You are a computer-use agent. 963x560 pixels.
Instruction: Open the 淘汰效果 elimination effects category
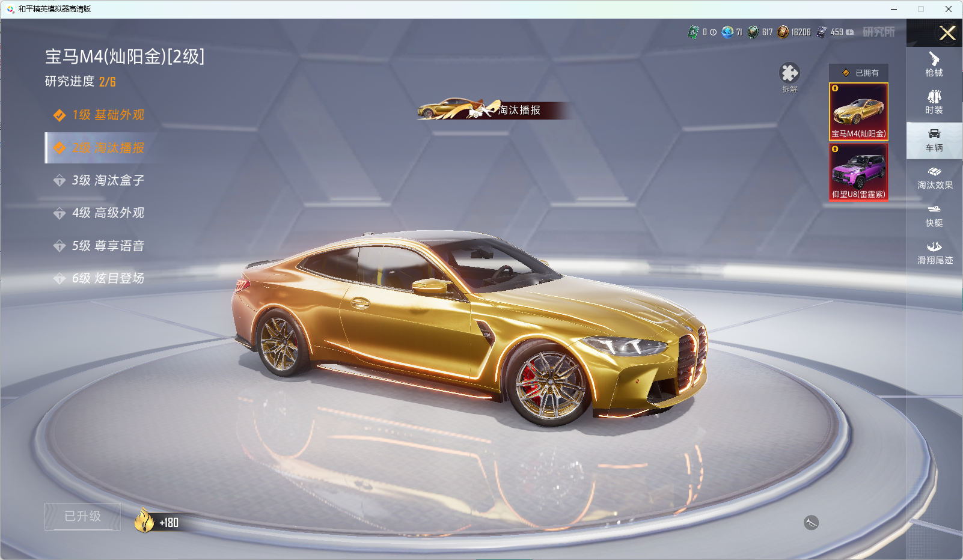pyautogui.click(x=934, y=178)
